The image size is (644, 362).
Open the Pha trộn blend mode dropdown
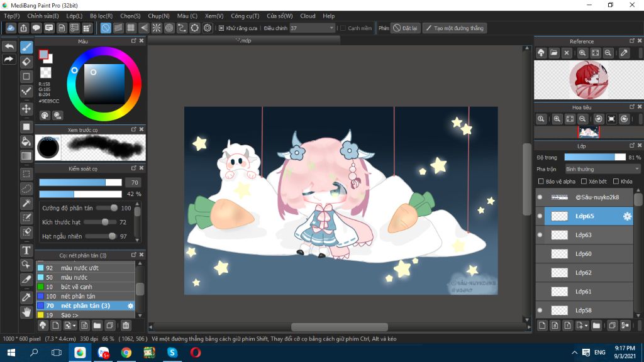coord(602,169)
